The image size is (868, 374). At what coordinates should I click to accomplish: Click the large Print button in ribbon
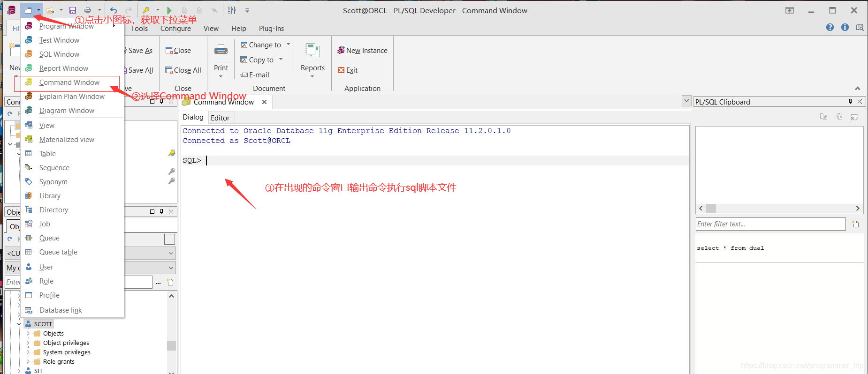click(221, 60)
